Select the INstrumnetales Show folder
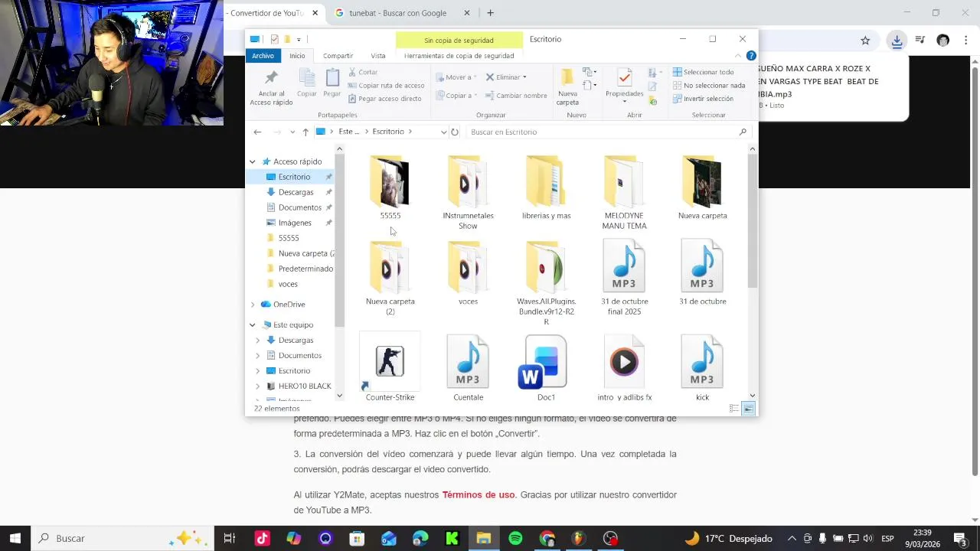This screenshot has height=551, width=980. [468, 192]
